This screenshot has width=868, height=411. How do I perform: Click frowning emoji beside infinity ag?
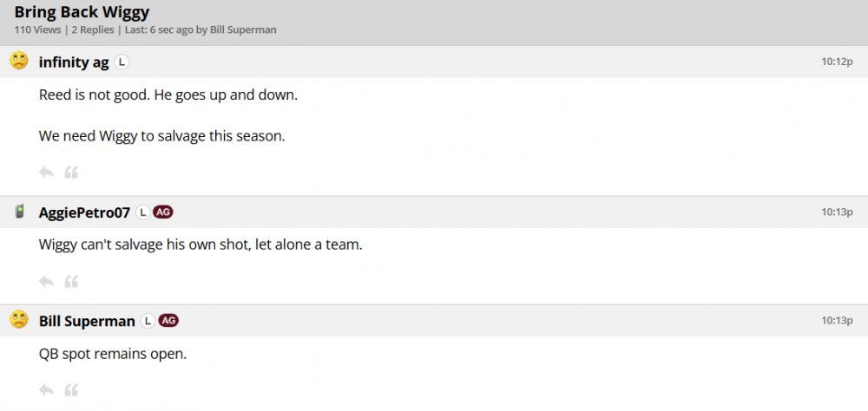(19, 61)
